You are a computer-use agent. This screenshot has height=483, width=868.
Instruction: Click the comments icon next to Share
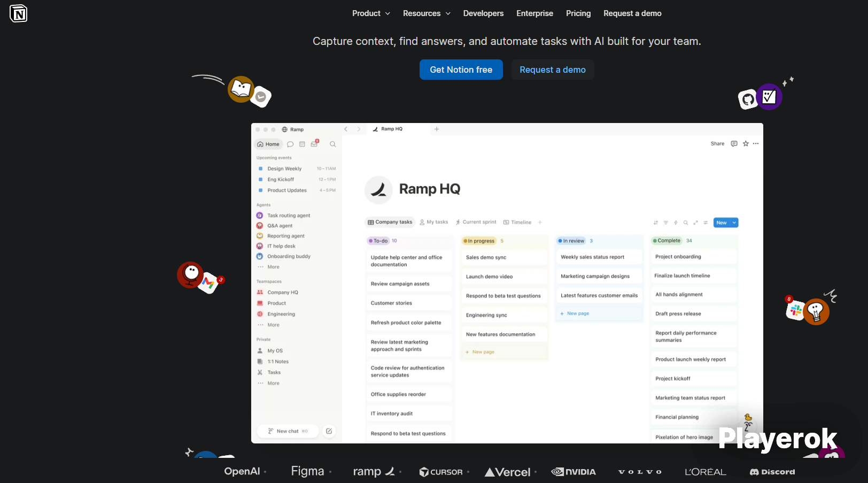pyautogui.click(x=734, y=144)
